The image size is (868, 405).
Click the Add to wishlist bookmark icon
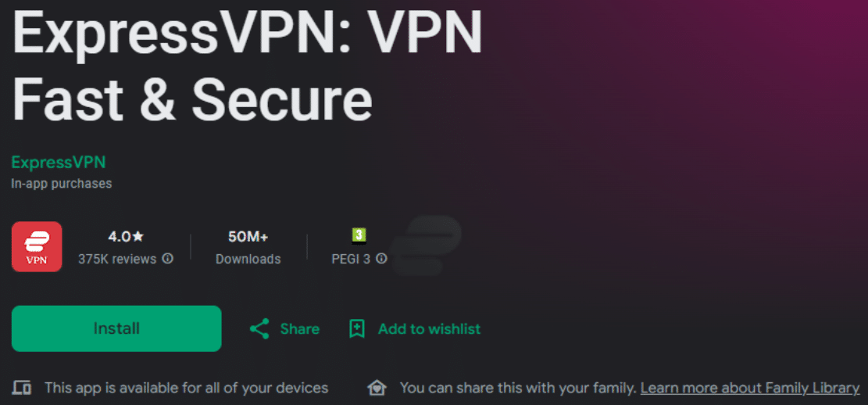[357, 328]
